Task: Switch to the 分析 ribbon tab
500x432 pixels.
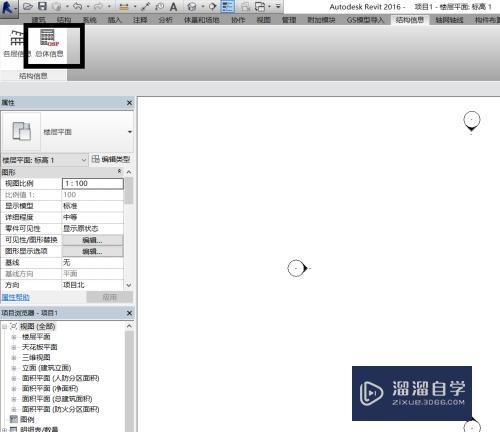Action: pos(165,20)
